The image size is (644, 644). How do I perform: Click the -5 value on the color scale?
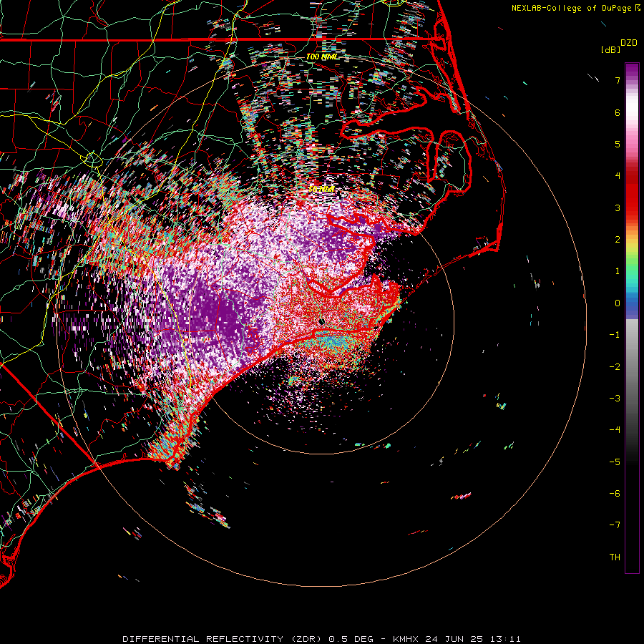(x=615, y=462)
